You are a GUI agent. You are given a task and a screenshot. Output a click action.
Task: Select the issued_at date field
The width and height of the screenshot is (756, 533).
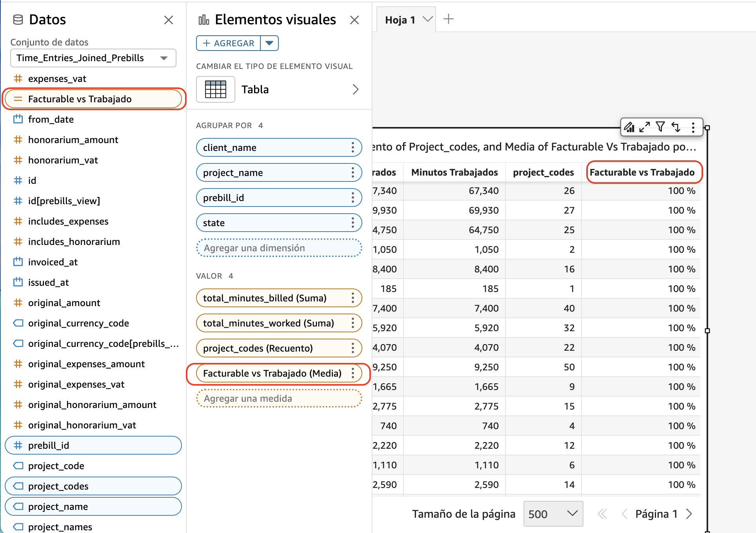[93, 283]
